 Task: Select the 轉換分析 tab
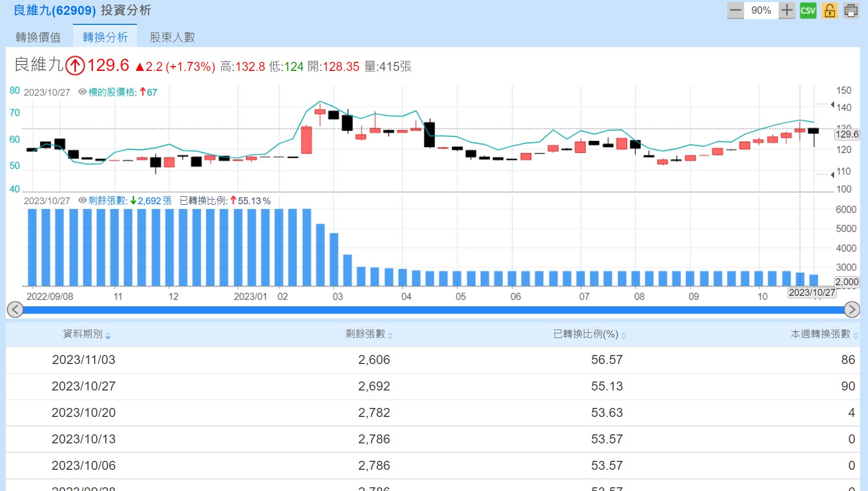105,37
